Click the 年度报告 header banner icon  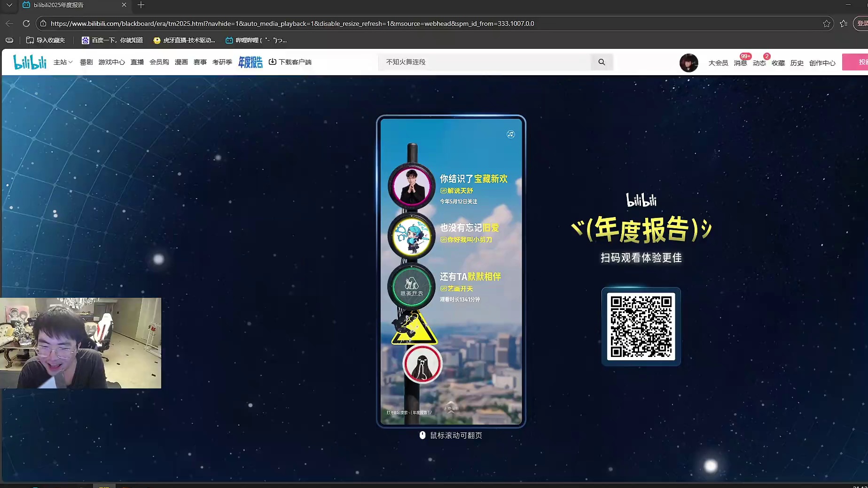(250, 62)
